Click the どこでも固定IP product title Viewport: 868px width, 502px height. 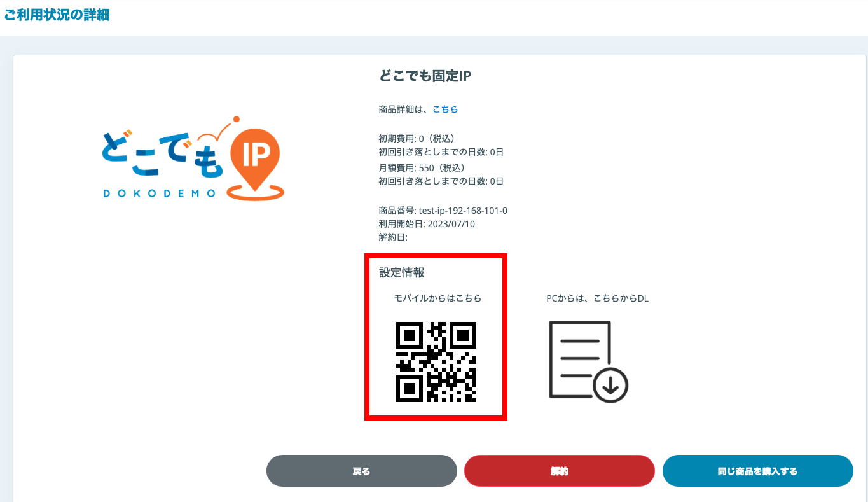pos(425,76)
